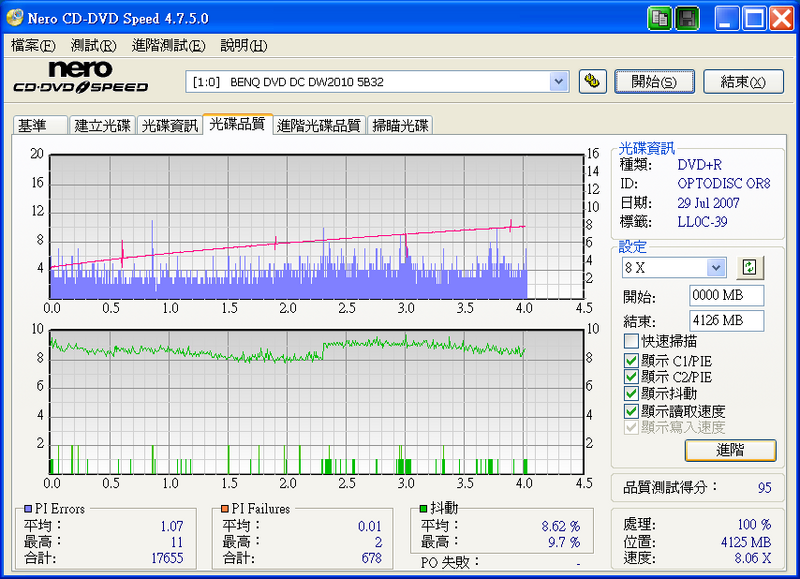Maximize the Nero CD-DVD Speed window
The height and width of the screenshot is (579, 800).
point(754,19)
